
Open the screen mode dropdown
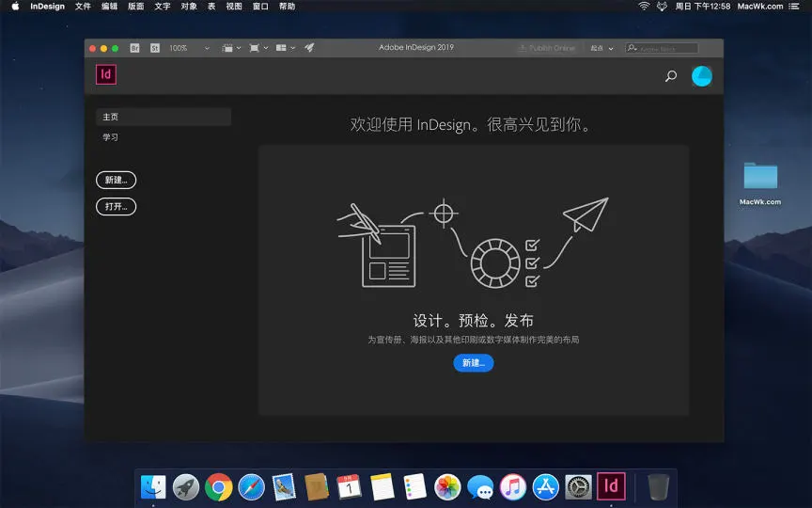[x=258, y=48]
